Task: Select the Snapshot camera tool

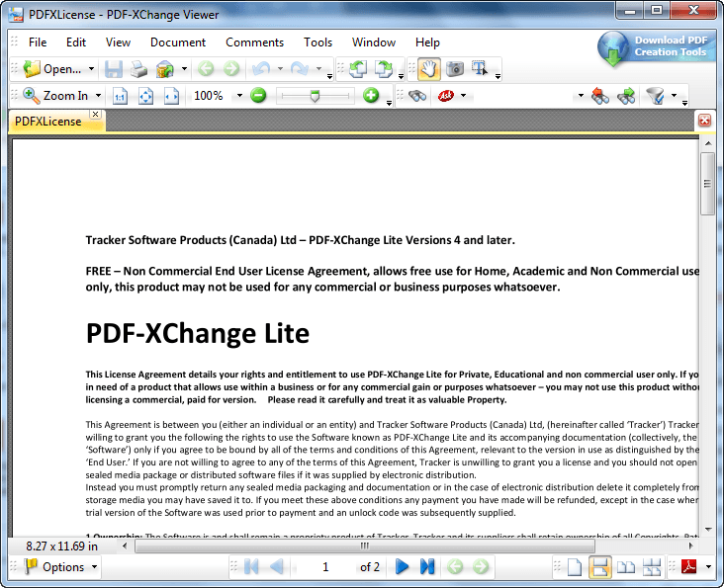Action: [455, 69]
